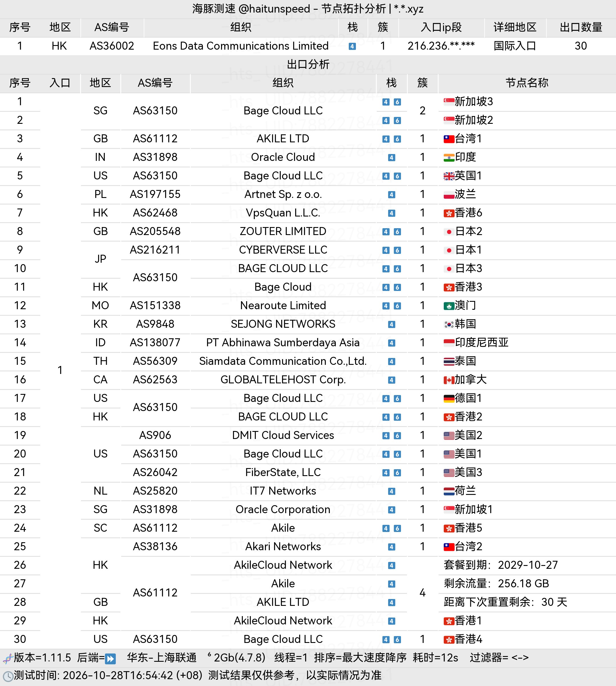Click the UK flag beside 英国1
Screen dimensions: 616x686
449,176
